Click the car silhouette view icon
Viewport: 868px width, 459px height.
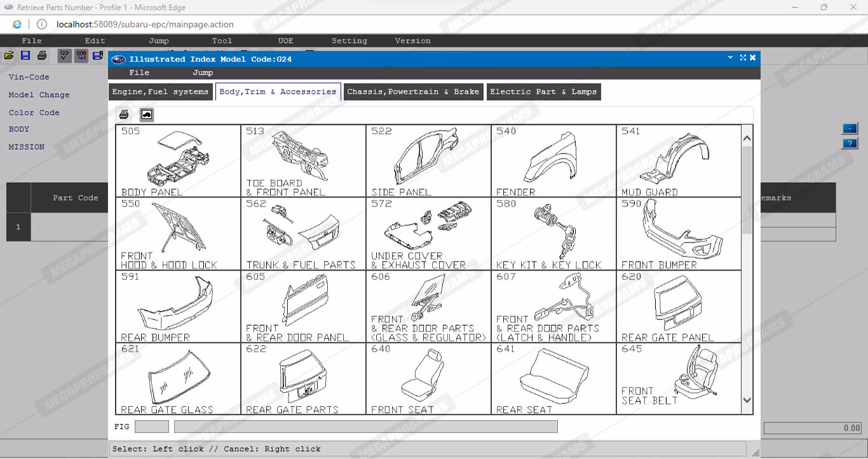coord(147,114)
